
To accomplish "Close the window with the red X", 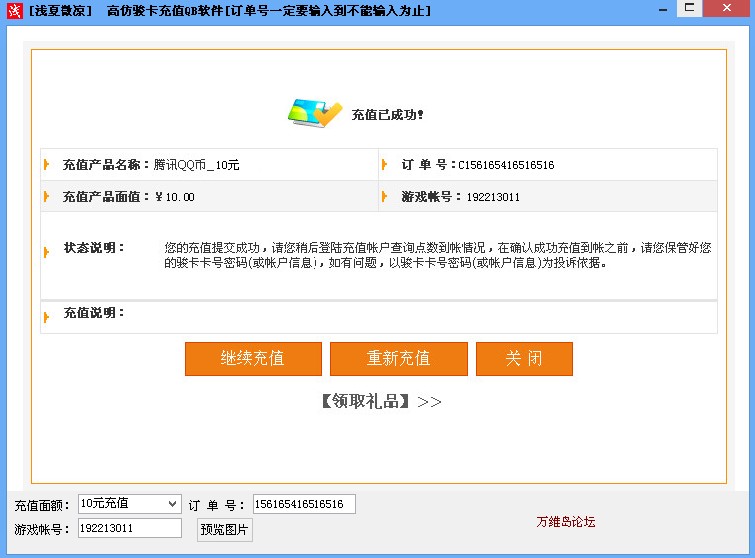I will click(727, 8).
